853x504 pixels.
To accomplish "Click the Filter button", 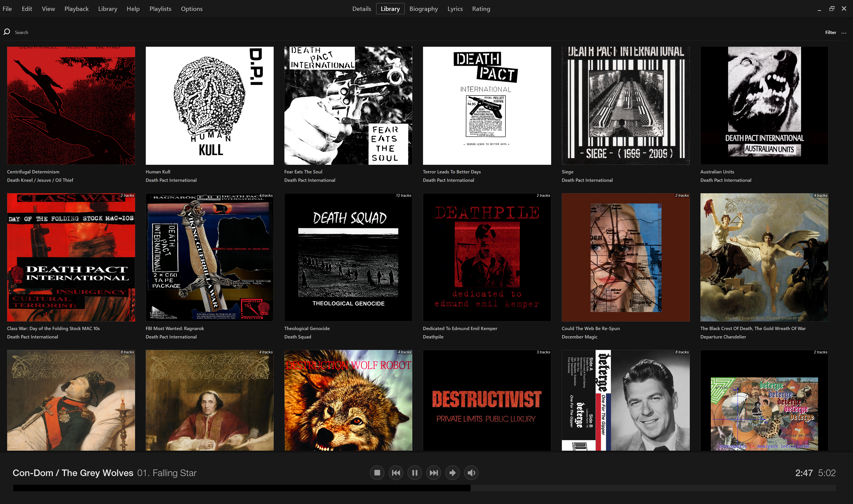I will (831, 32).
